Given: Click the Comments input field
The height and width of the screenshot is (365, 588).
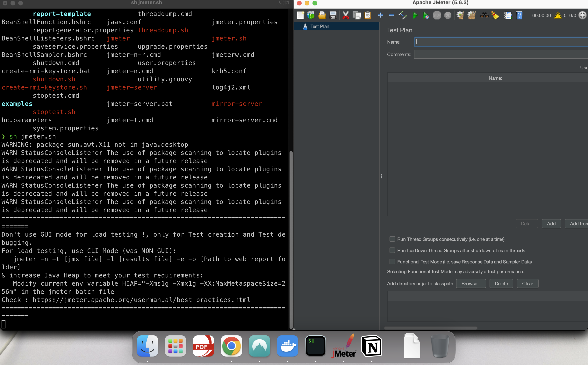Looking at the screenshot, I should [x=501, y=54].
